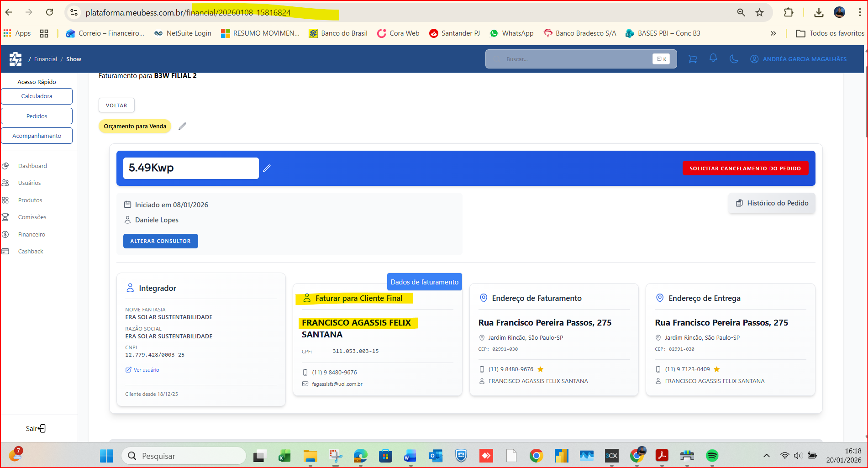
Task: Open Comissões in the sidebar menu
Action: pos(32,217)
